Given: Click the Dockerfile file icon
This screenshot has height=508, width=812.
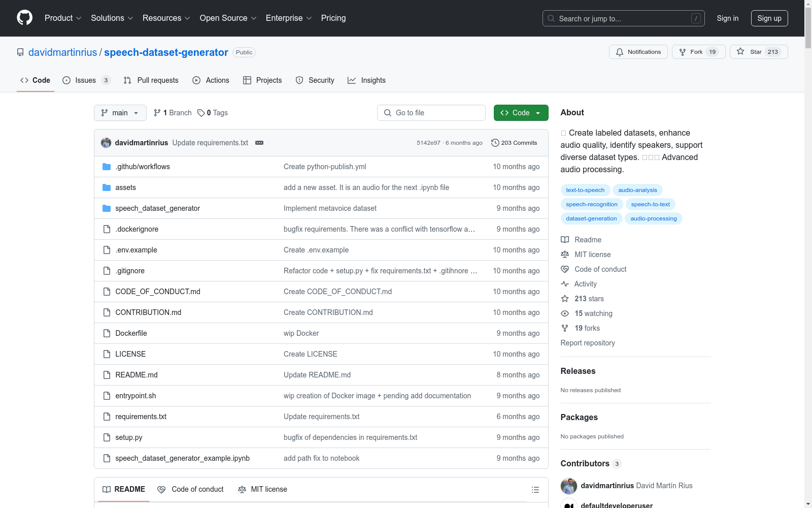Looking at the screenshot, I should [107, 333].
